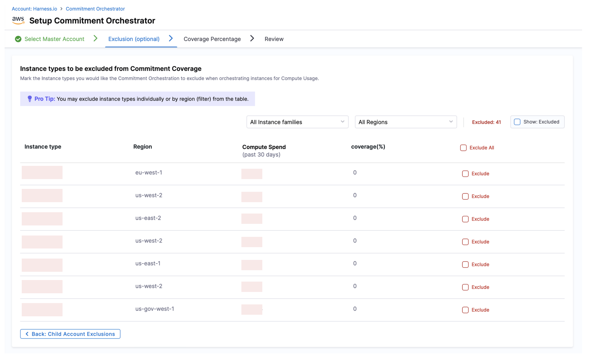Check Exclude for the us-east-2 row
The height and width of the screenshot is (364, 593).
(x=465, y=219)
